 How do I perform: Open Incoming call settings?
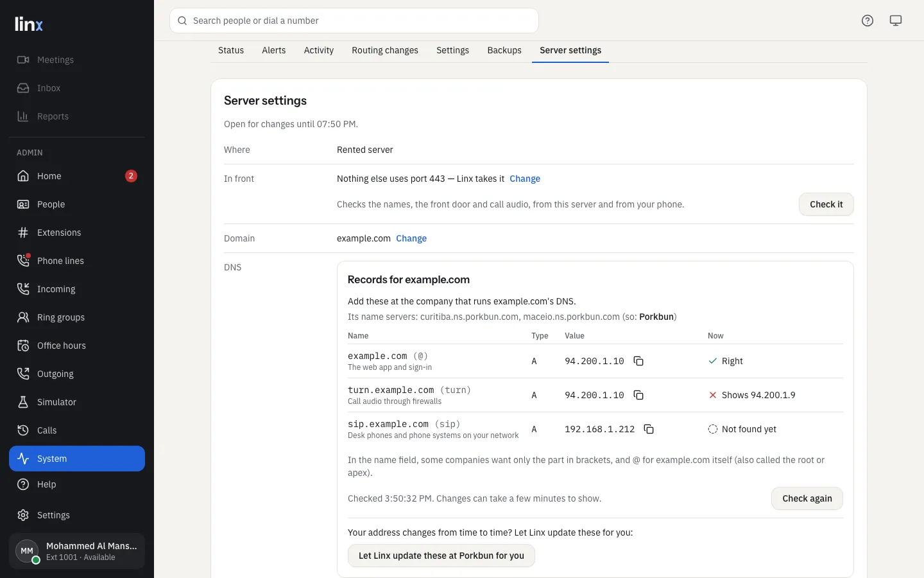(77, 289)
